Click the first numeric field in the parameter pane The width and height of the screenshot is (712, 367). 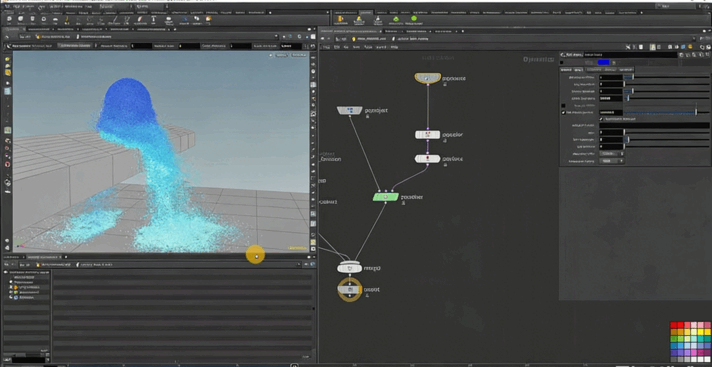[611, 78]
